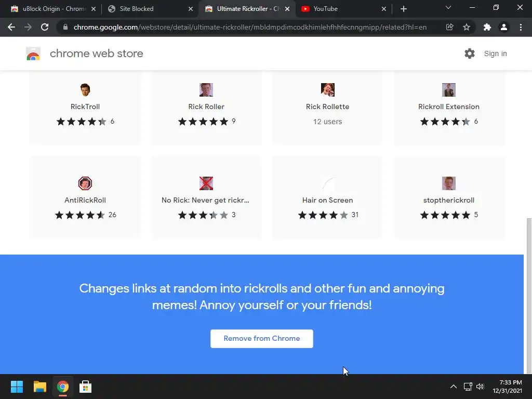Click the stoptherickroll star rating

point(445,215)
